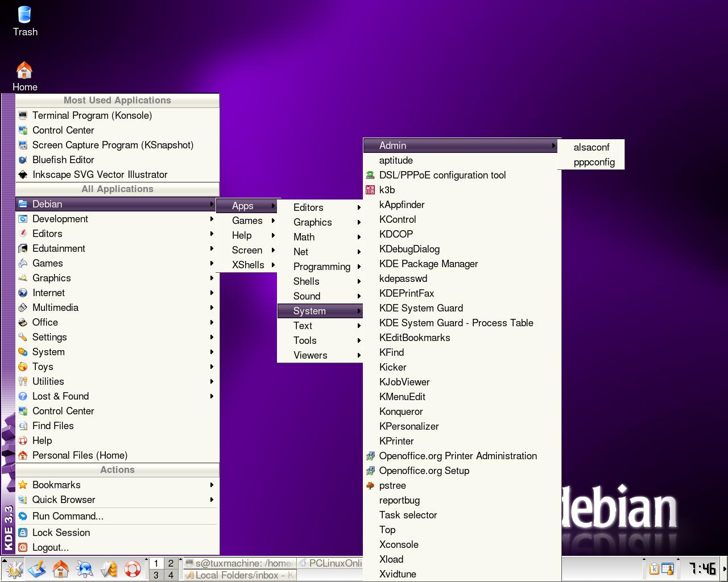
Task: Open Control Center from Most Used list
Action: pyautogui.click(x=117, y=130)
